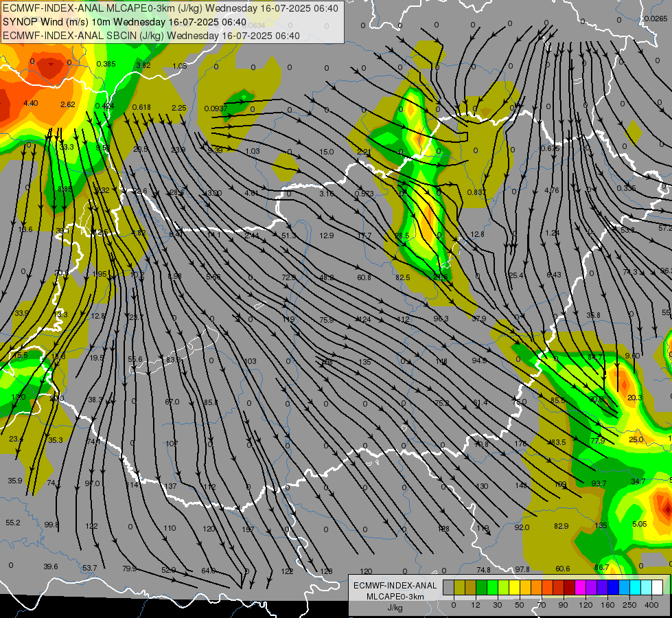Screen dimensions: 672x618
Task: Click the map value 97.8
Action: pyautogui.click(x=522, y=569)
